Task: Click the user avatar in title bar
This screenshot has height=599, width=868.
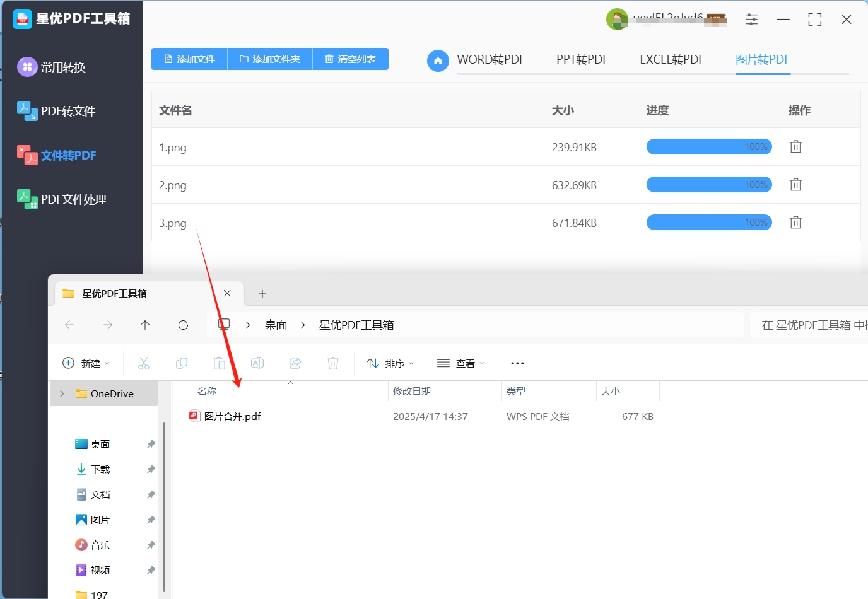Action: pyautogui.click(x=617, y=20)
